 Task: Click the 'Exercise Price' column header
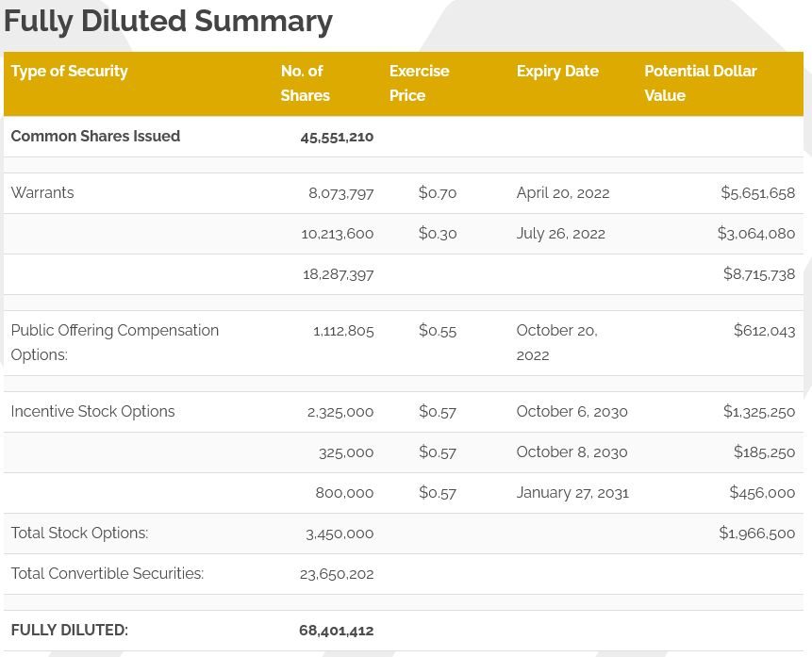(x=419, y=83)
